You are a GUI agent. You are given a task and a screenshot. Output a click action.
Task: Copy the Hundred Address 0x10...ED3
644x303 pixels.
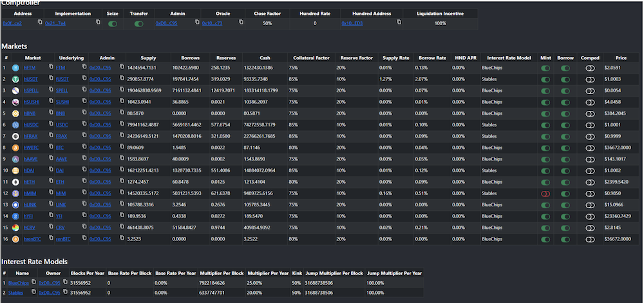(x=399, y=22)
